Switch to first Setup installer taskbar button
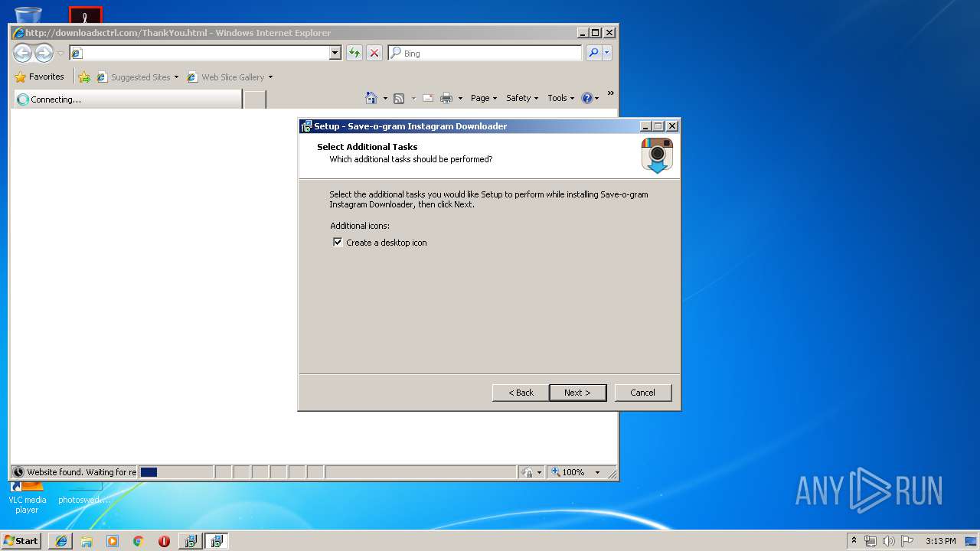 click(191, 541)
